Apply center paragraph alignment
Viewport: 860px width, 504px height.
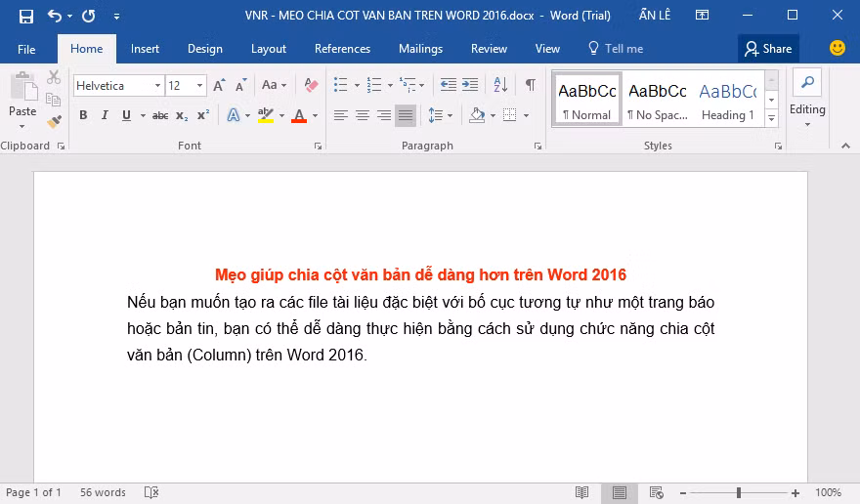coord(362,115)
